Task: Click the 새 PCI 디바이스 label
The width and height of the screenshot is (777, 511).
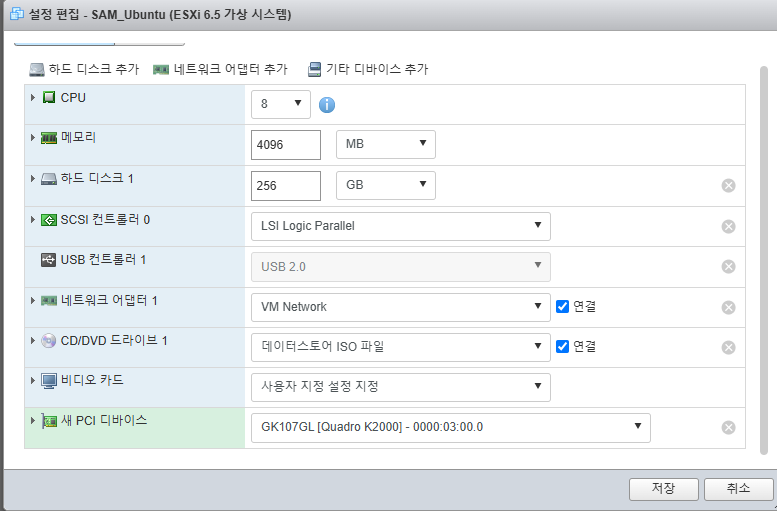Action: coord(104,421)
